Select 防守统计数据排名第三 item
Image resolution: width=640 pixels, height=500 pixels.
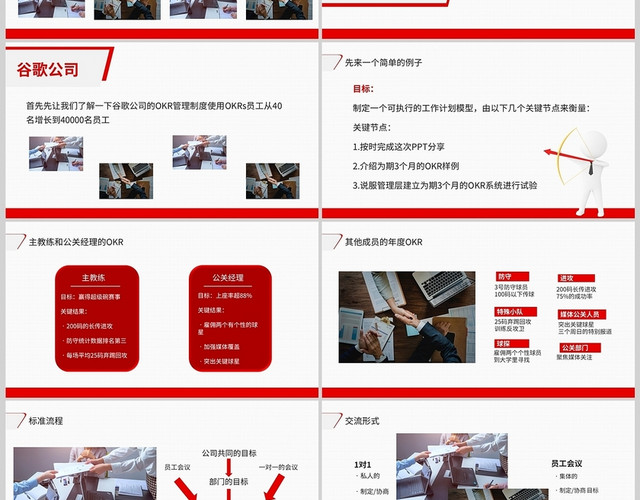click(94, 340)
